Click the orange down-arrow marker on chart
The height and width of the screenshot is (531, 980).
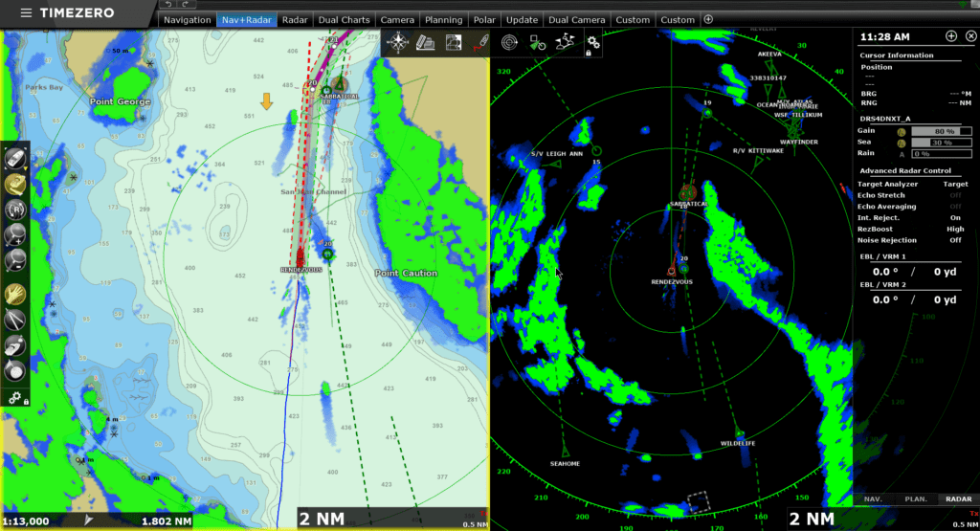267,101
